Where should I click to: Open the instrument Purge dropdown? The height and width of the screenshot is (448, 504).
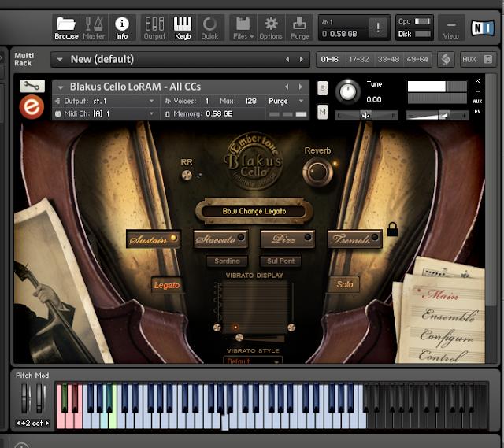pos(286,101)
